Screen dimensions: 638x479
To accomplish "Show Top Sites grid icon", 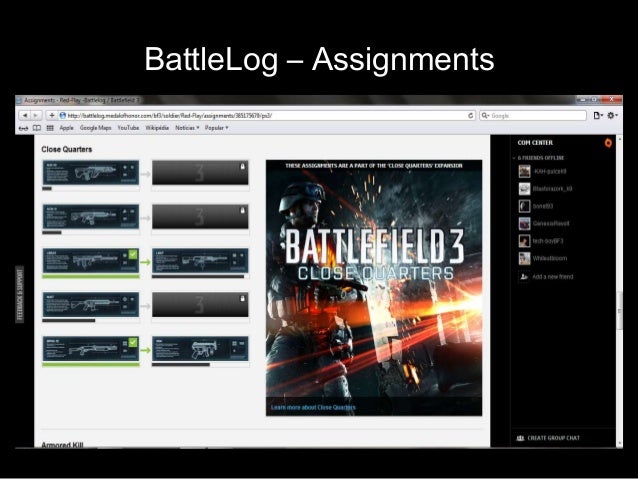I will 50,128.
